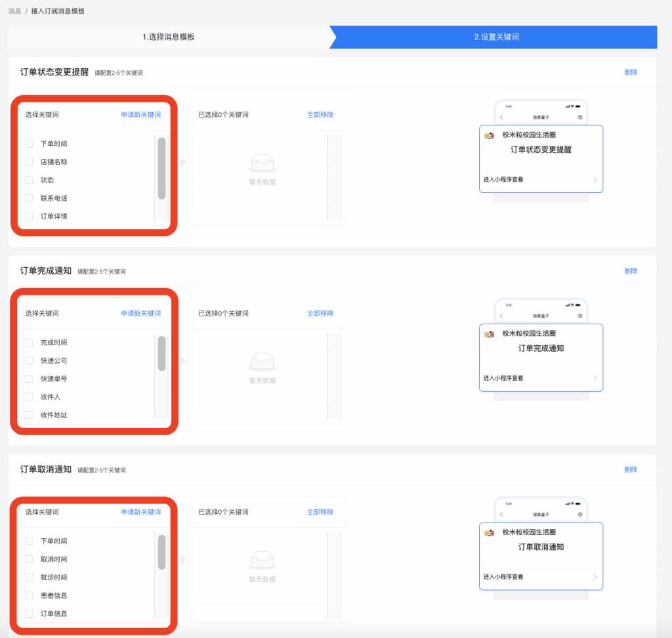The height and width of the screenshot is (638, 672).
Task: Check the 店铺名称 keyword checkbox
Action: 29,162
